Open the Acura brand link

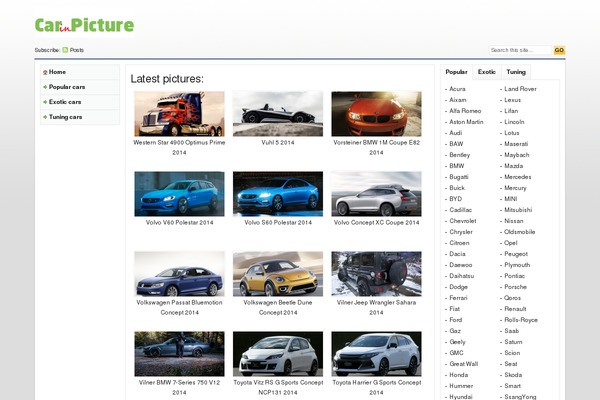(x=457, y=89)
